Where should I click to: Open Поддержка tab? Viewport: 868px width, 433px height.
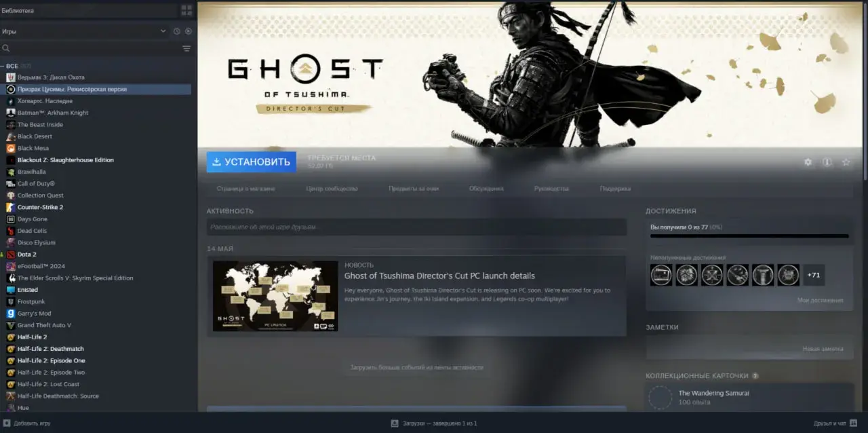[x=615, y=189]
